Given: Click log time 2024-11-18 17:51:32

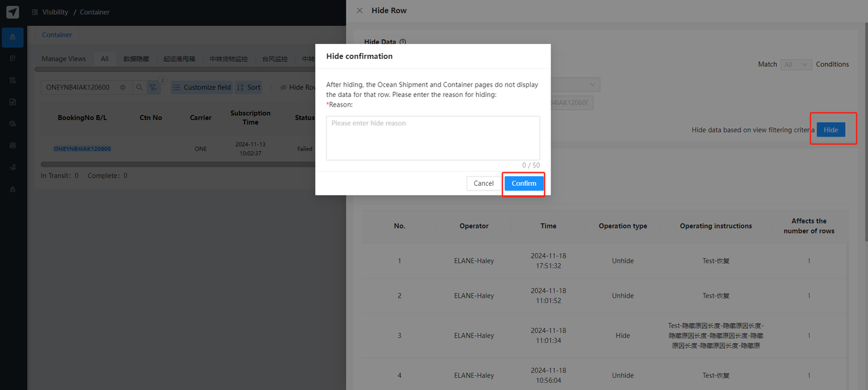Looking at the screenshot, I should (x=549, y=260).
